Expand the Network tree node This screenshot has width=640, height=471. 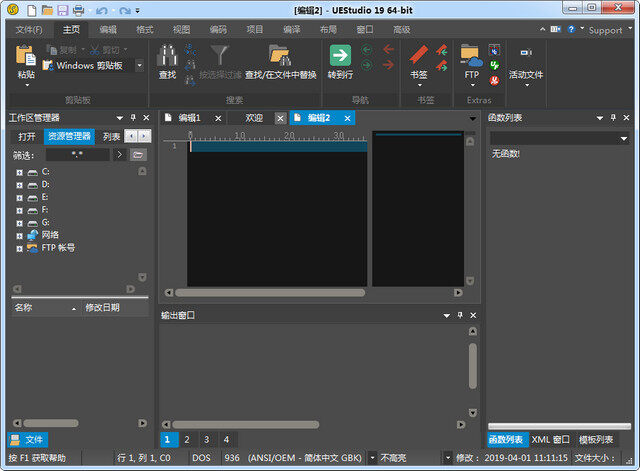coord(19,236)
